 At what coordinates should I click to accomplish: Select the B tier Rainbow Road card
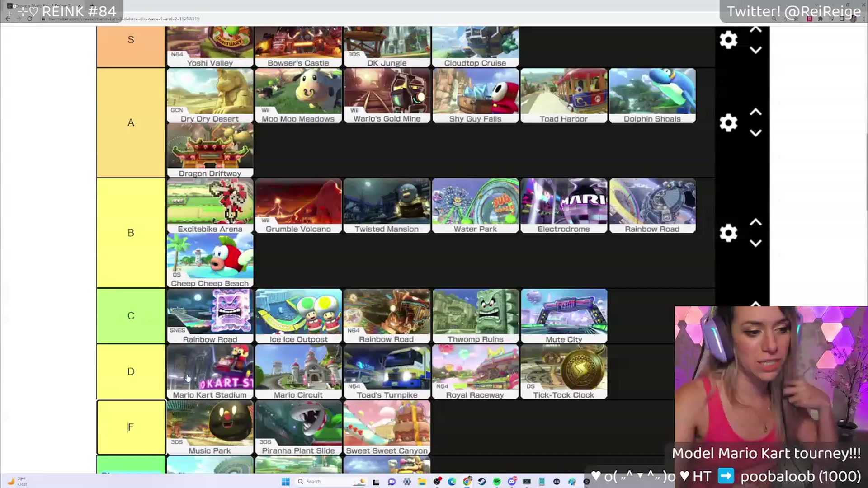pos(652,206)
